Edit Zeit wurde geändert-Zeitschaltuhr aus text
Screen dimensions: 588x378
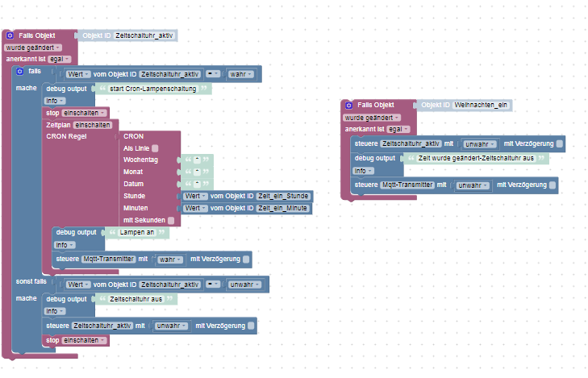(x=476, y=159)
